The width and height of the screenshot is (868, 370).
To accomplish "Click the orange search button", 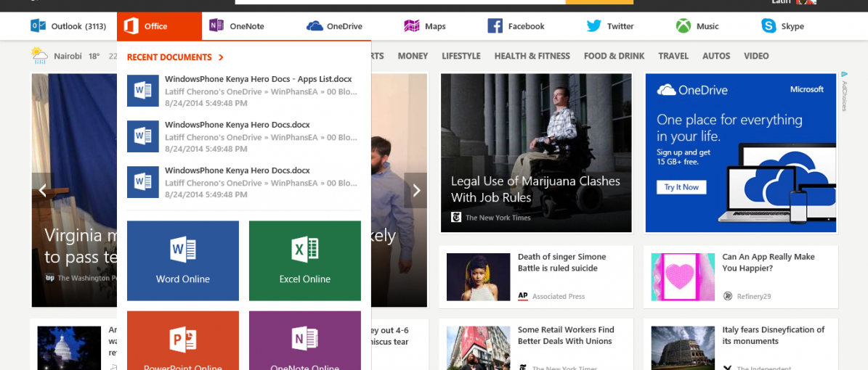I will [x=599, y=2].
